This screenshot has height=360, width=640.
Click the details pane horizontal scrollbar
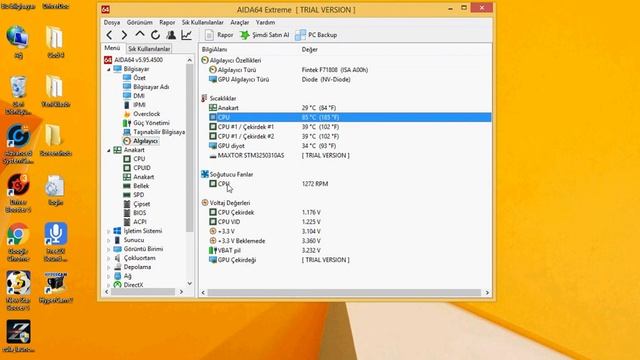coord(345,293)
